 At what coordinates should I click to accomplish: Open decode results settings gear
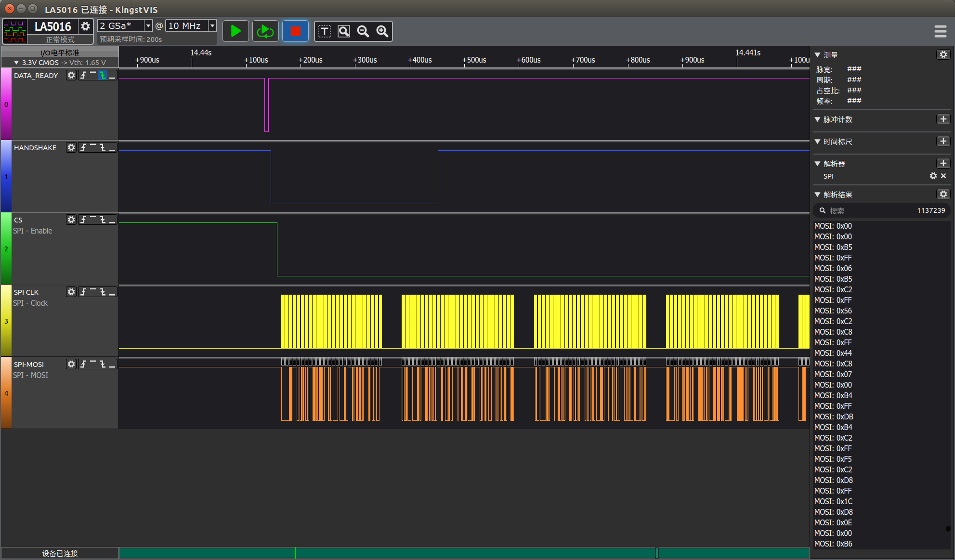click(943, 194)
